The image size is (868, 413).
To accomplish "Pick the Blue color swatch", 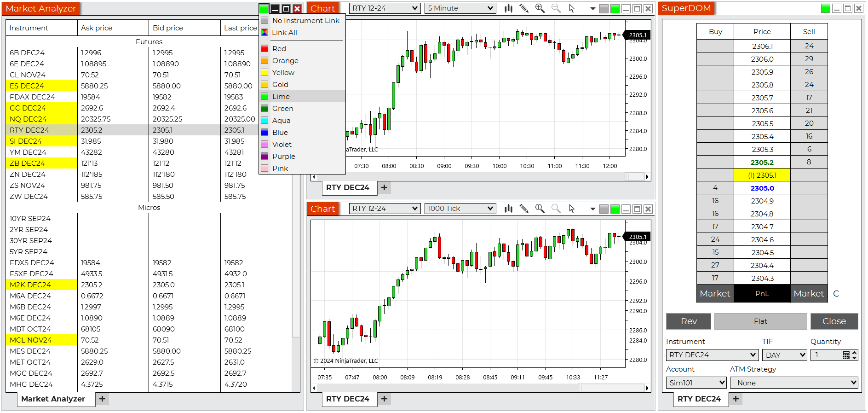I will [264, 132].
